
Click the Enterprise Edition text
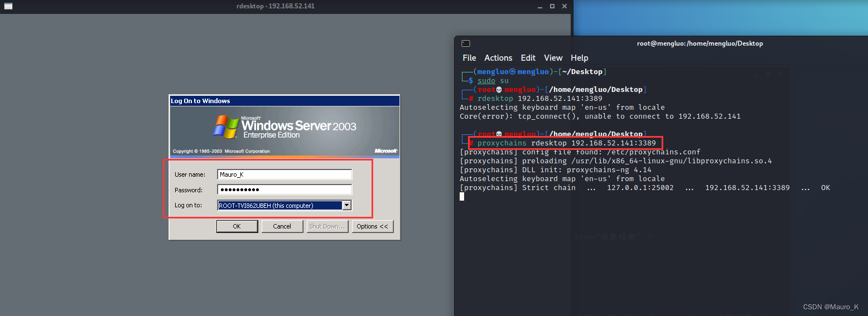tap(272, 135)
